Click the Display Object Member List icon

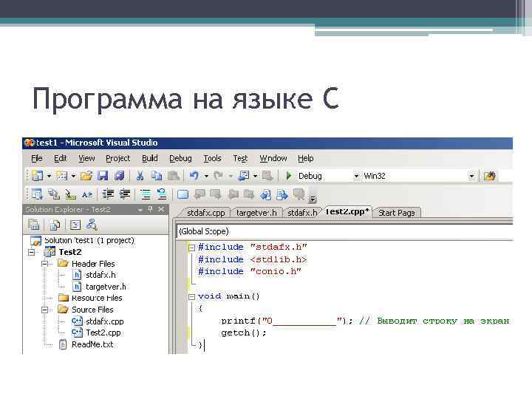point(37,194)
